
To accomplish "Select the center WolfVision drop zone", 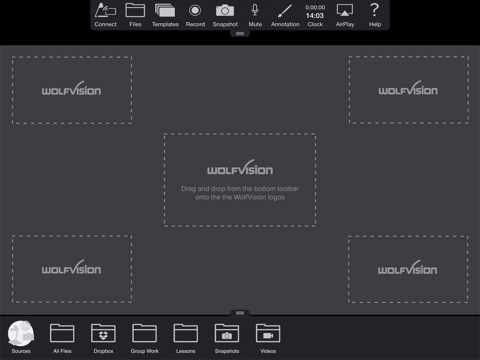I will 240,180.
